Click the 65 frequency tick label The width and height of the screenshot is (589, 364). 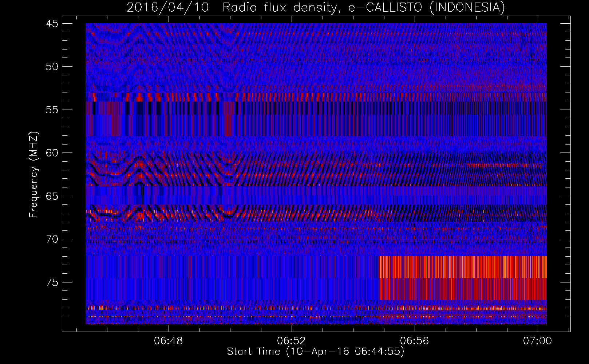tap(52, 196)
